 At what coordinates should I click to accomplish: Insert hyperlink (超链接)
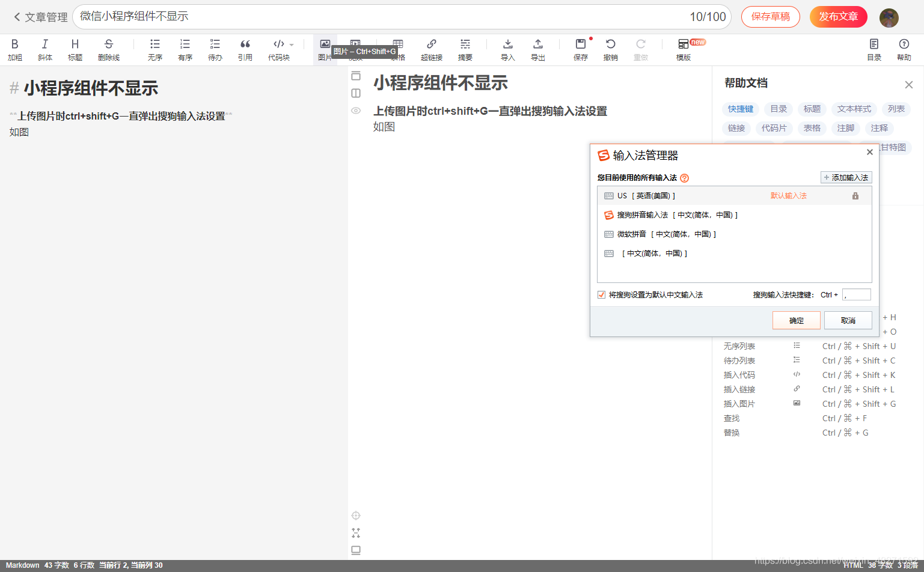pyautogui.click(x=432, y=49)
